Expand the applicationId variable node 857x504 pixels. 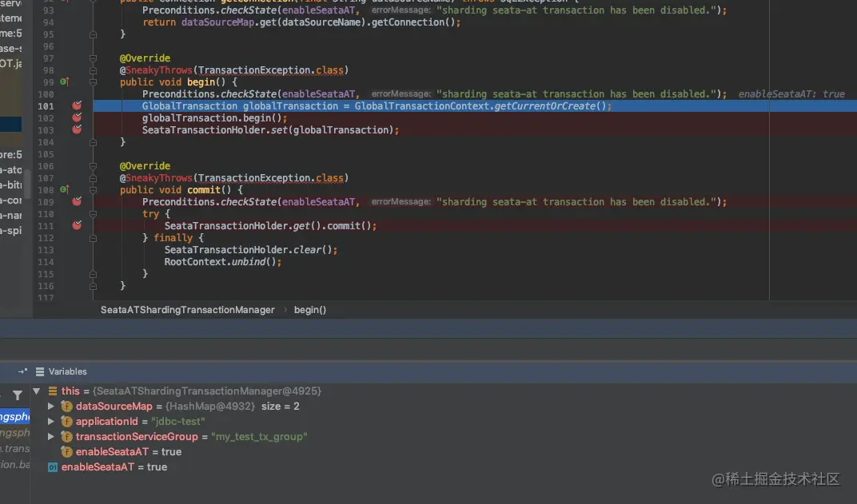51,422
